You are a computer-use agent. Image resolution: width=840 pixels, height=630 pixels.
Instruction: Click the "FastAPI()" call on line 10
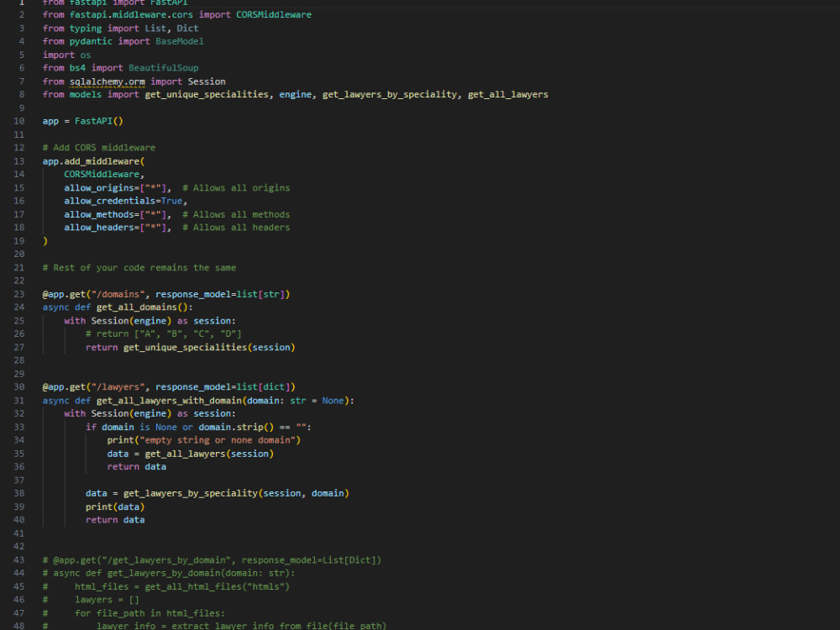[99, 121]
